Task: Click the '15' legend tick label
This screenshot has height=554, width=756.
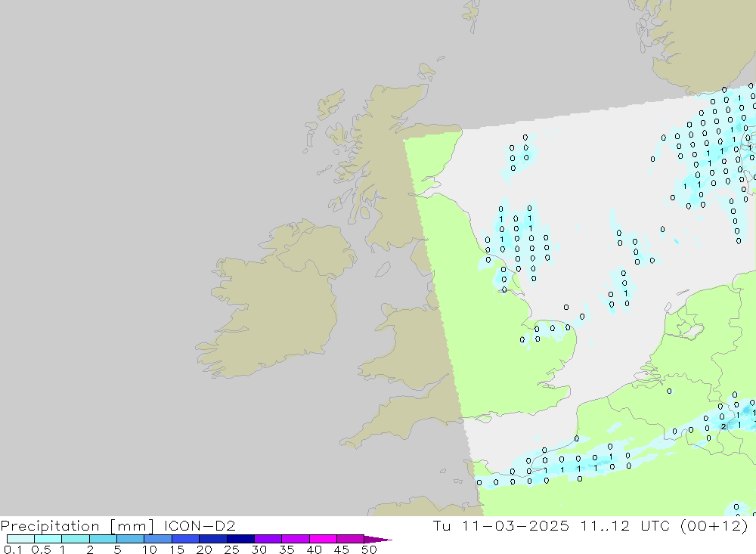Action: coord(177,549)
